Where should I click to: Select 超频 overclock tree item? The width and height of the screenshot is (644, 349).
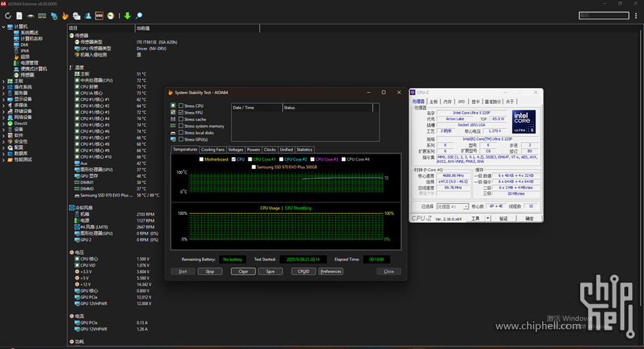pos(25,57)
